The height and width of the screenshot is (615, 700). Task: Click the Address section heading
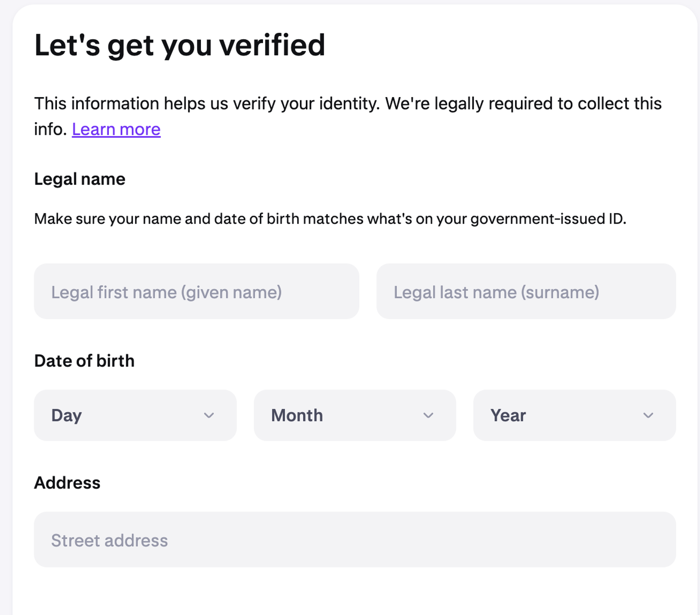[x=67, y=482]
